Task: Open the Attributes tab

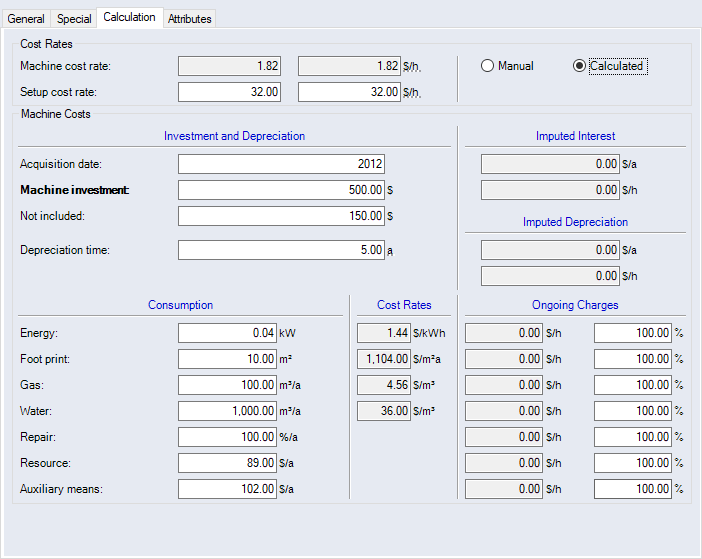Action: click(189, 19)
